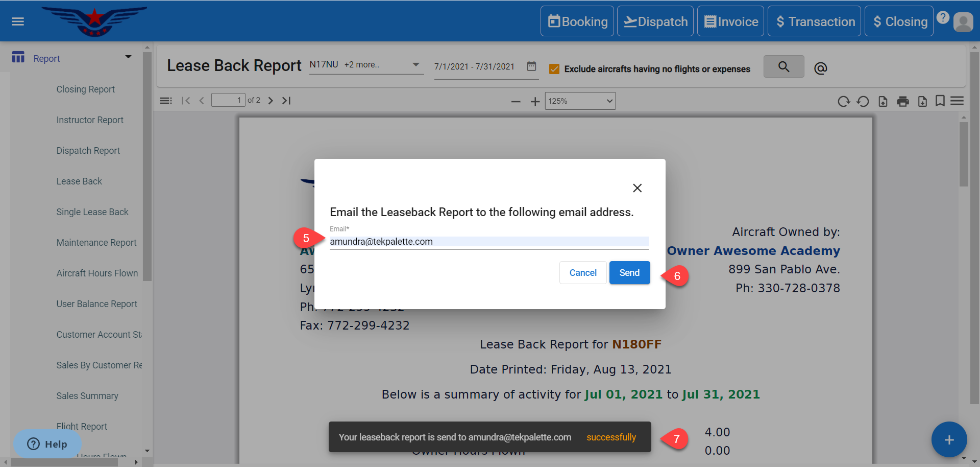Screen dimensions: 980x467
Task: Go to next page in viewer
Action: [271, 101]
